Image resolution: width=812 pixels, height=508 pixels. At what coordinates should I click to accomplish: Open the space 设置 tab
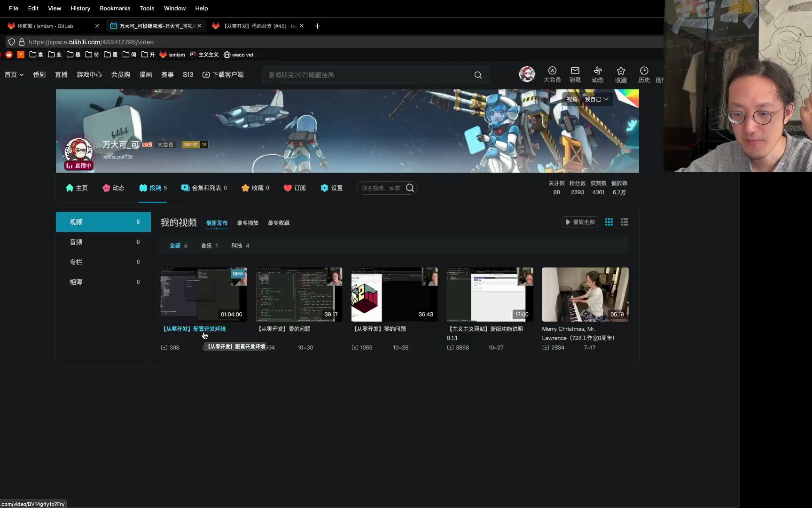(x=332, y=188)
